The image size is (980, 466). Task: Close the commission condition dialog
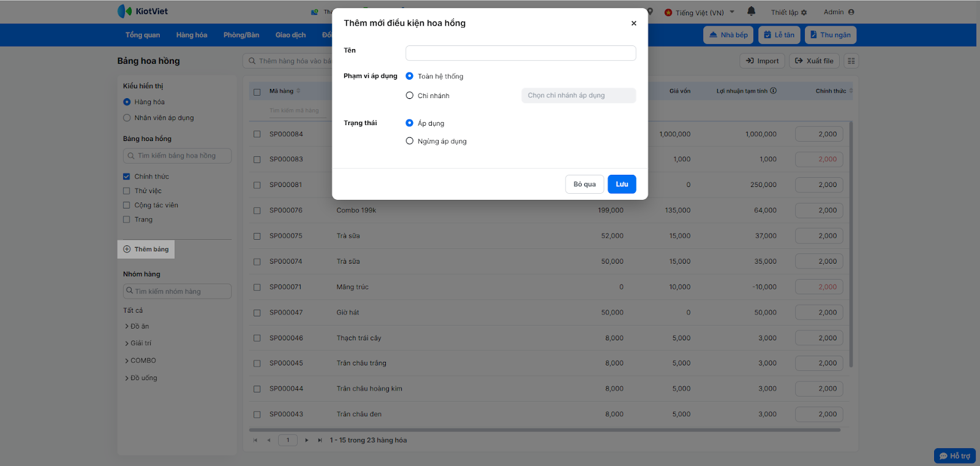point(633,23)
